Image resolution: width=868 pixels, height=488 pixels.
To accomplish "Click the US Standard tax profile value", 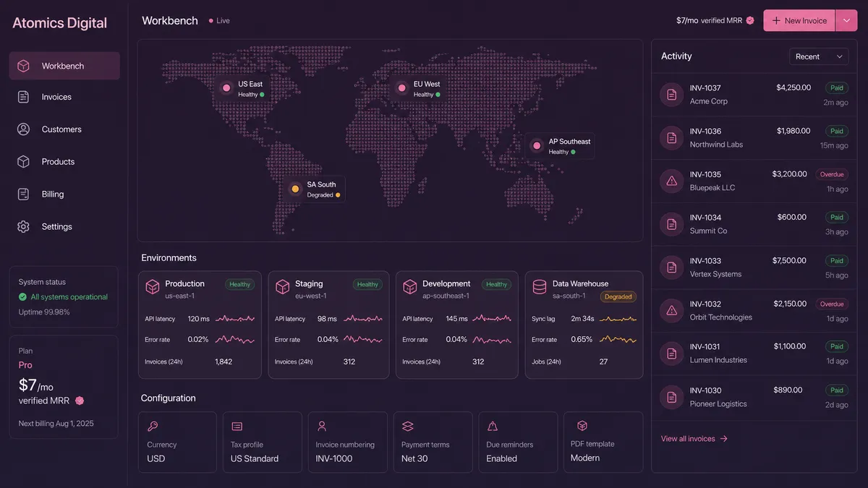I will point(255,458).
